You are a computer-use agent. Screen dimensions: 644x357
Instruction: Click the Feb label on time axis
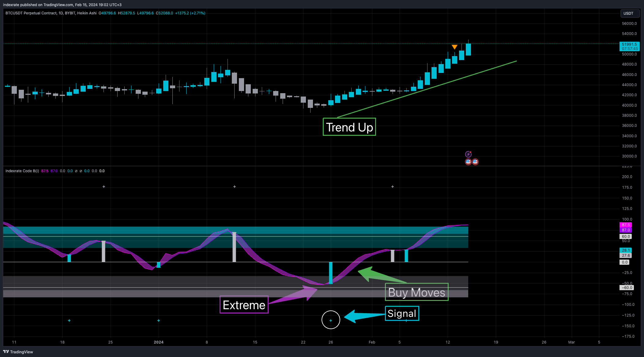[372, 342]
